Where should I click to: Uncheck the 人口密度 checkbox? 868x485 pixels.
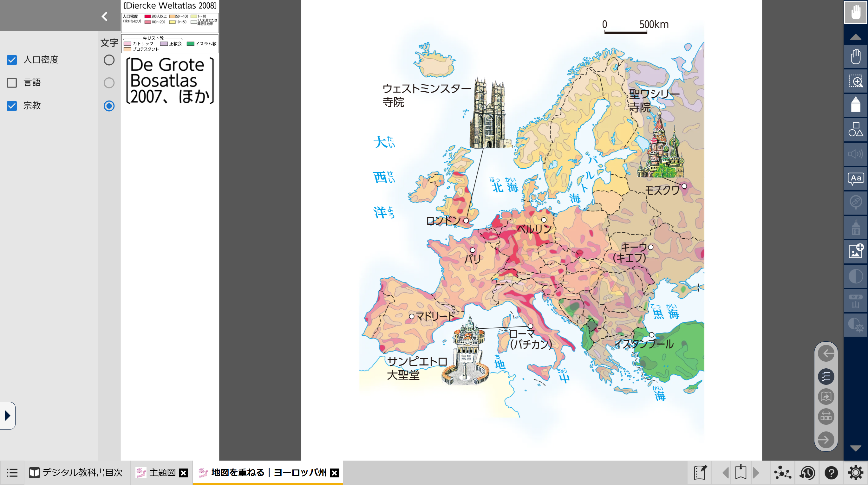tap(12, 60)
